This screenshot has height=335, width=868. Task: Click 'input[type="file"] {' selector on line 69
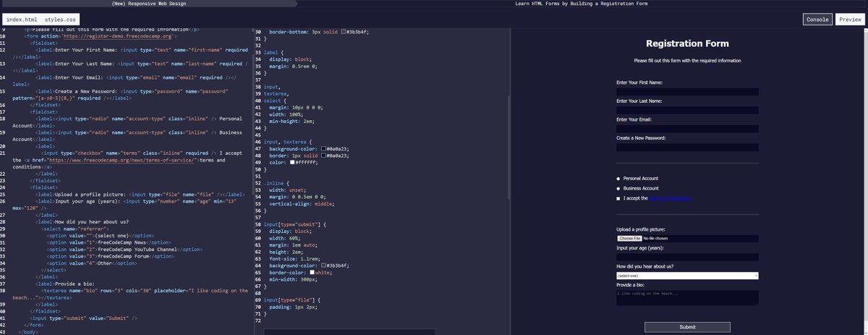293,300
